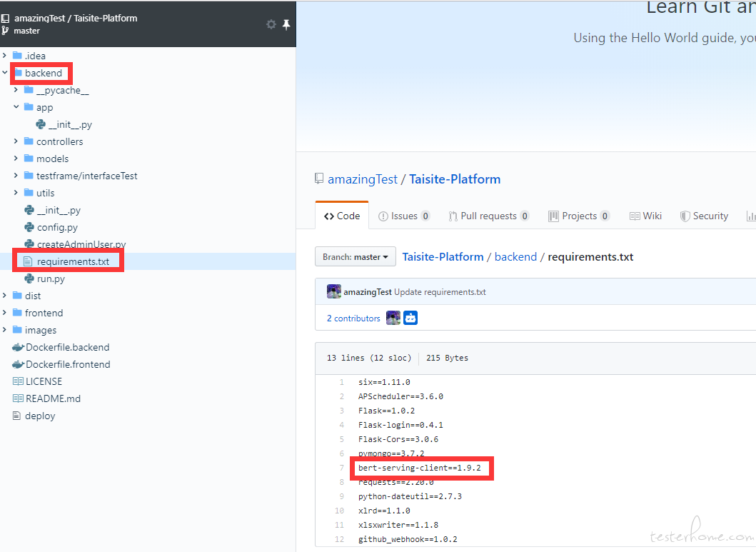Click the line 'APScheduler==3.6.0'
This screenshot has height=552, width=756.
point(400,396)
